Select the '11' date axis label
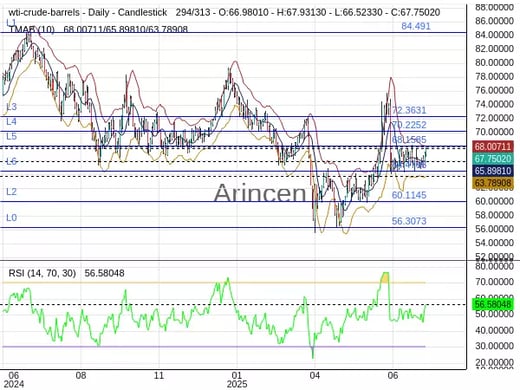The width and height of the screenshot is (520, 390). coord(159,376)
